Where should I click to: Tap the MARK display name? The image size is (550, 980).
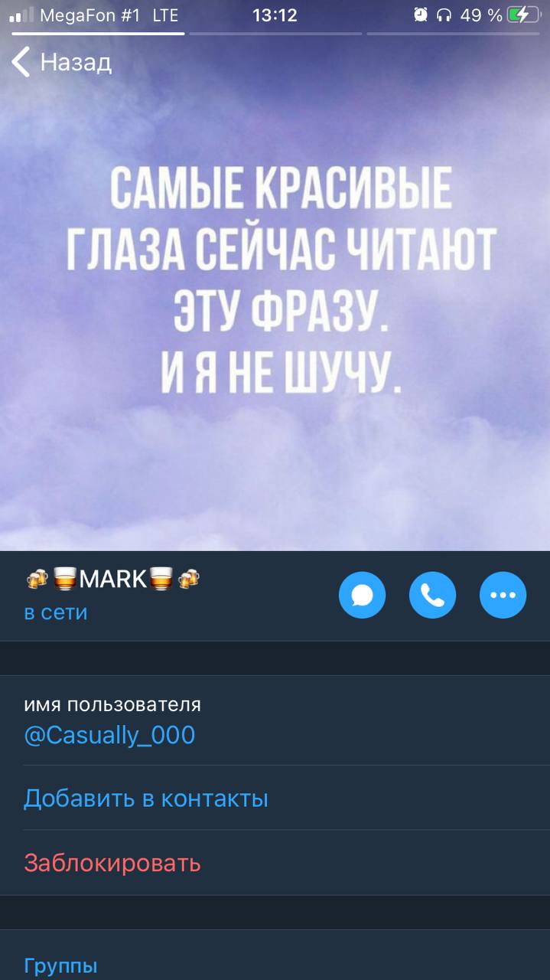coord(113,579)
